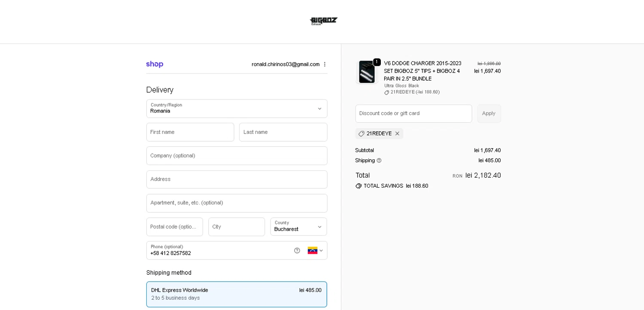This screenshot has height=310, width=644.
Task: Click the product quantity badge
Action: (x=377, y=62)
